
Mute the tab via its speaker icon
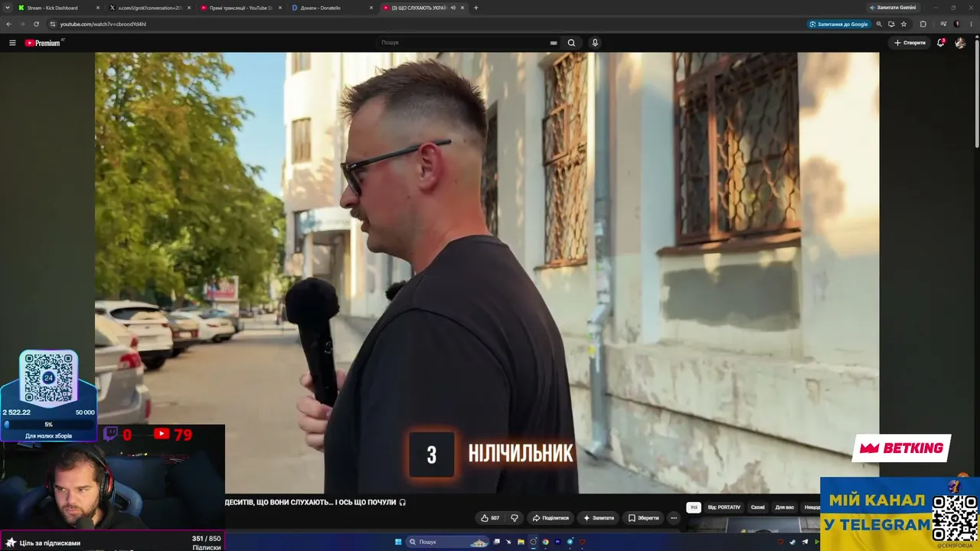(452, 8)
